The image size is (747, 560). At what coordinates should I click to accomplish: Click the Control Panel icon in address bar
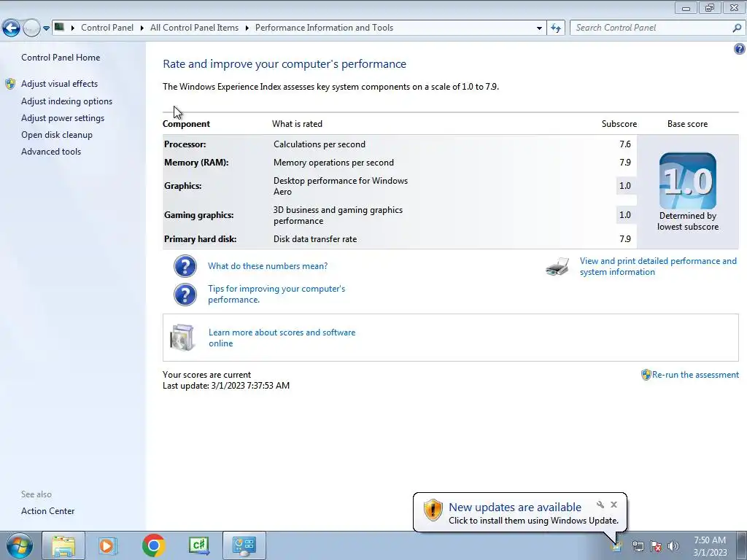point(59,27)
